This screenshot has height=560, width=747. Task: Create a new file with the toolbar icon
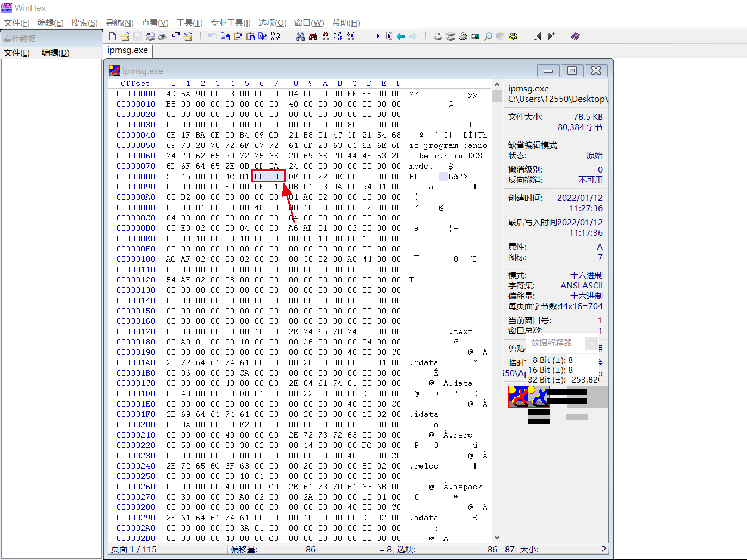[112, 36]
